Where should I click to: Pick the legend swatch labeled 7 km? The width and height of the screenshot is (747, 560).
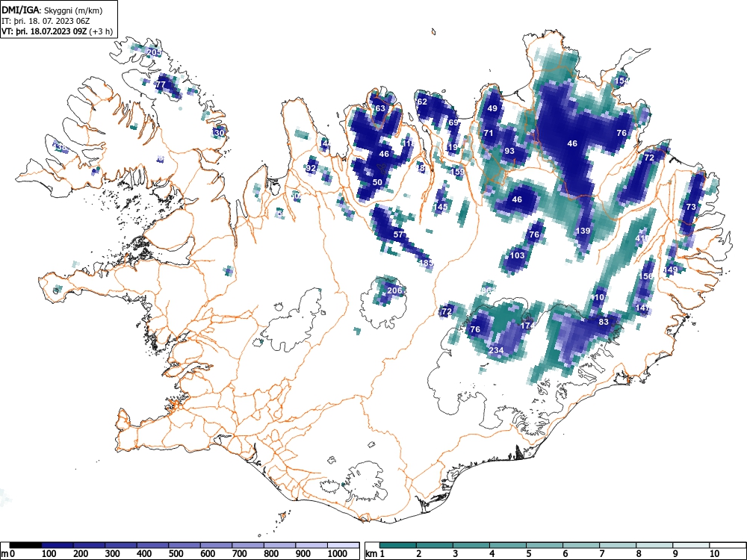(618, 545)
